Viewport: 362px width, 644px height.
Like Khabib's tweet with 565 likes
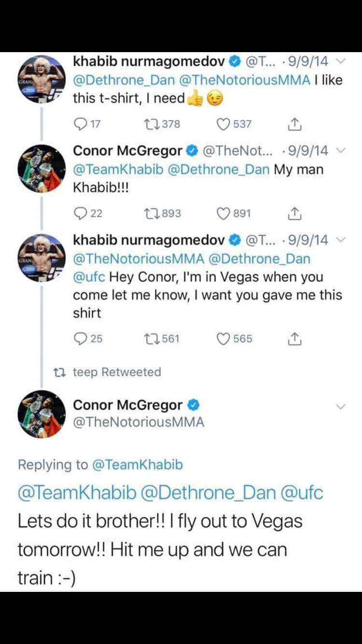(223, 339)
